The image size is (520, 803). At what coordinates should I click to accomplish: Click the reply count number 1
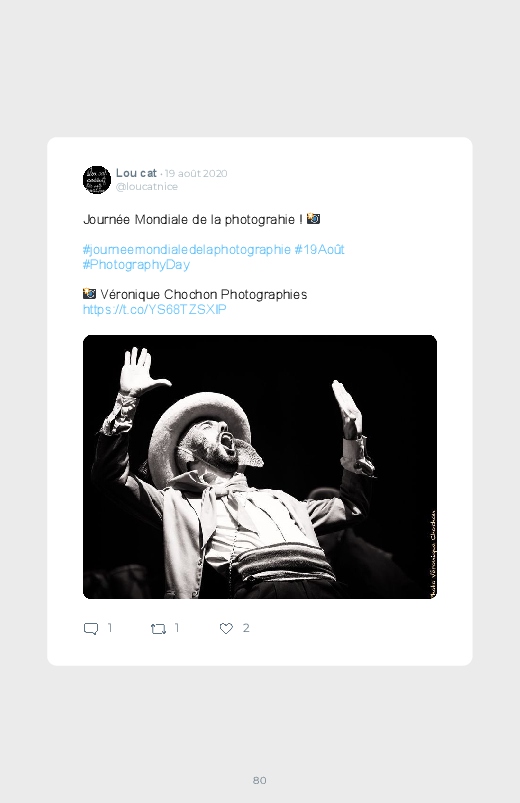coord(110,628)
